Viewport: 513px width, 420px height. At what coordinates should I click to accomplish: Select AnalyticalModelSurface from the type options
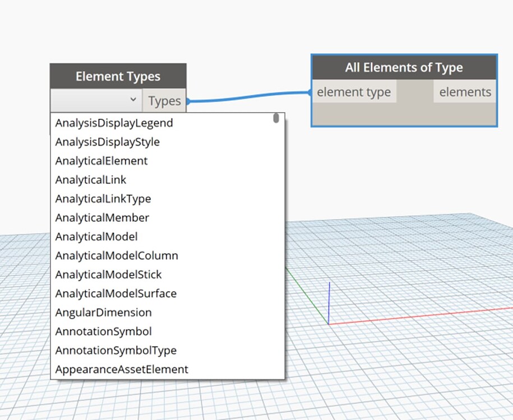pos(115,293)
